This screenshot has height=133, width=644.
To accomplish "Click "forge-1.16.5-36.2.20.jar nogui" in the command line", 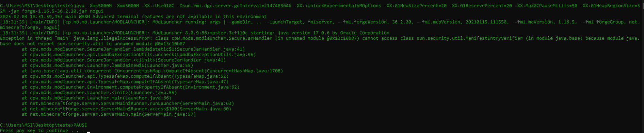I will 63,11.
